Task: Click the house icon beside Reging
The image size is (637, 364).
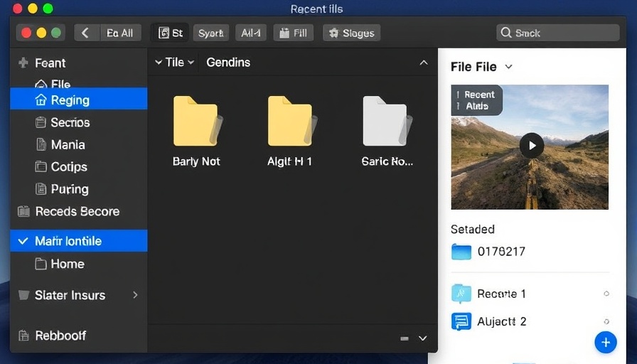Action: point(41,100)
